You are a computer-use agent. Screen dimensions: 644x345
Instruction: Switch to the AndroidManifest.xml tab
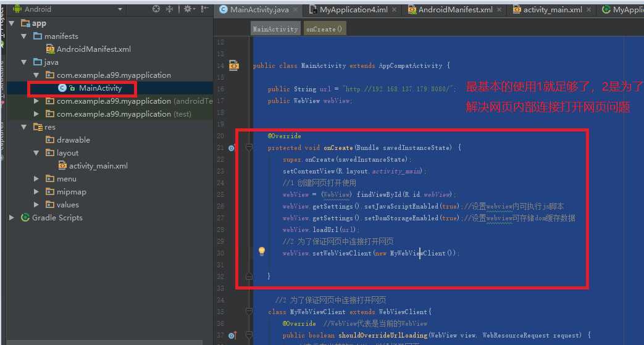tap(455, 9)
